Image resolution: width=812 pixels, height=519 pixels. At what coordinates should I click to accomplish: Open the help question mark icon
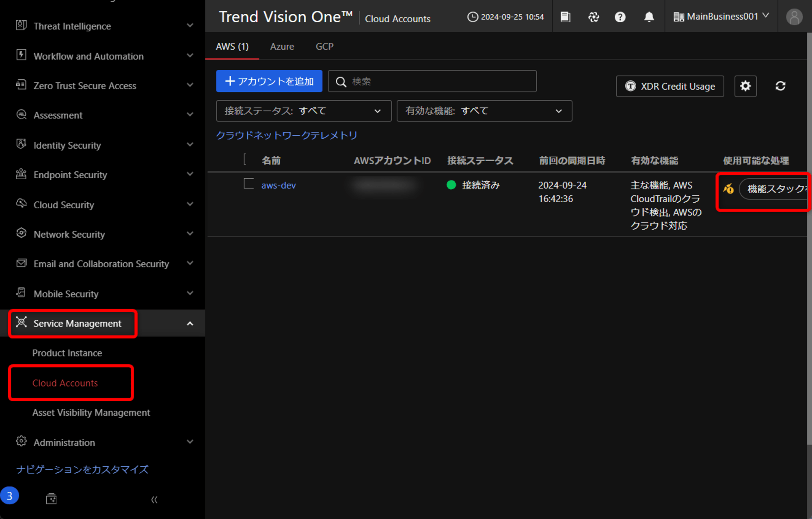click(620, 17)
